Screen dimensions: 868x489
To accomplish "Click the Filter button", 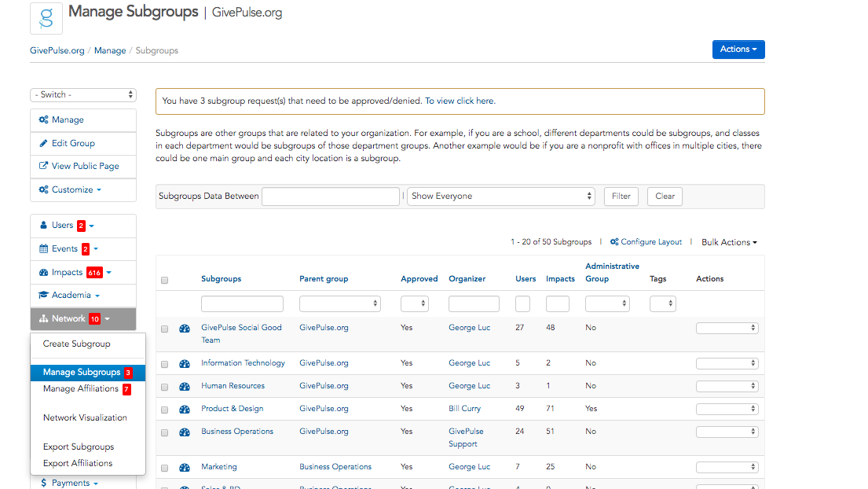I will [x=621, y=196].
